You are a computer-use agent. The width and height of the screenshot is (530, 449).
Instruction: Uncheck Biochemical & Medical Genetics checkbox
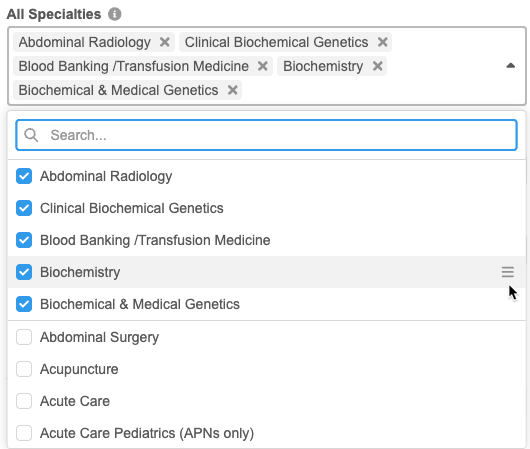(24, 304)
